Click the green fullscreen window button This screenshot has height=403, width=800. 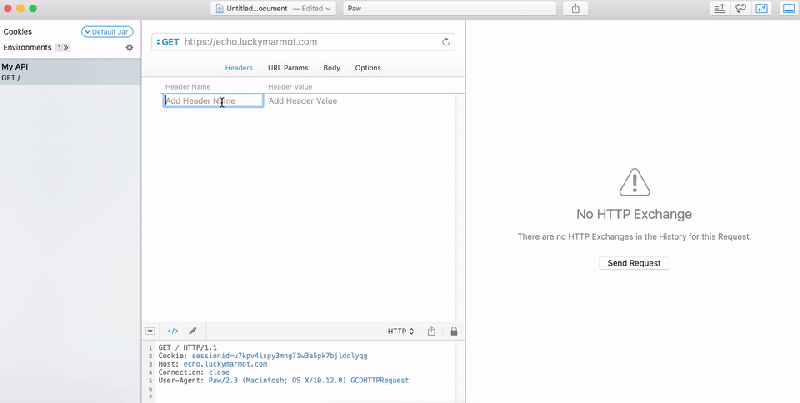(33, 9)
